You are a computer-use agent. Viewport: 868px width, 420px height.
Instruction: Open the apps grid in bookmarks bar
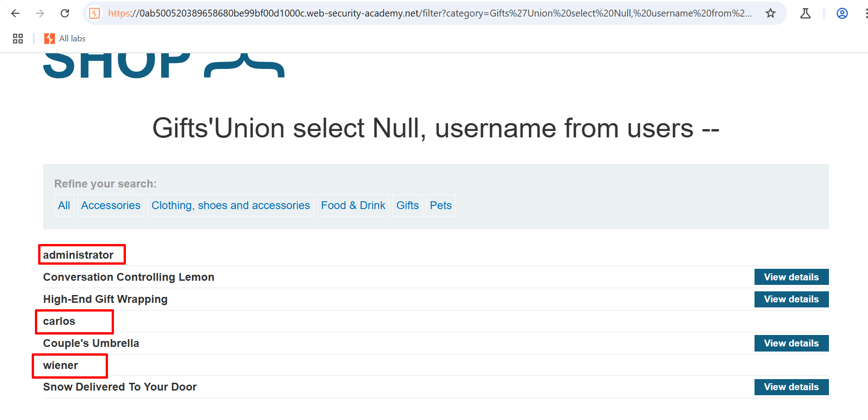tap(18, 39)
